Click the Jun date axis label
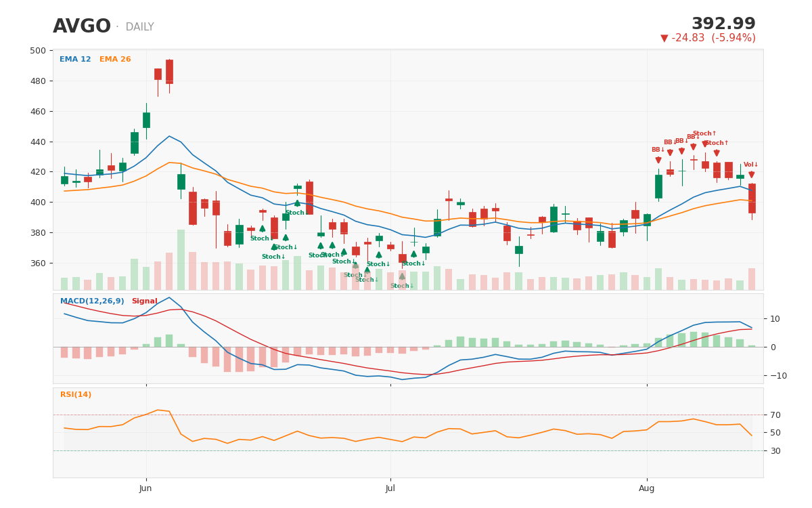 [x=145, y=488]
